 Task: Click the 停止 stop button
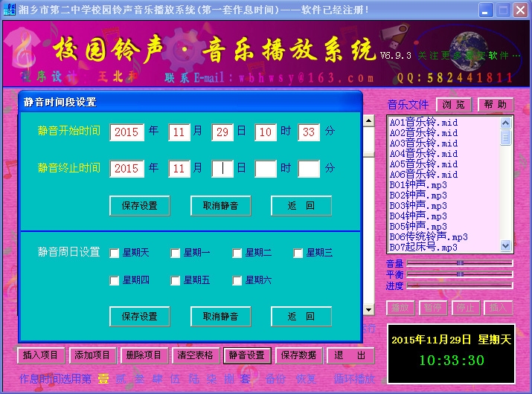[466, 308]
